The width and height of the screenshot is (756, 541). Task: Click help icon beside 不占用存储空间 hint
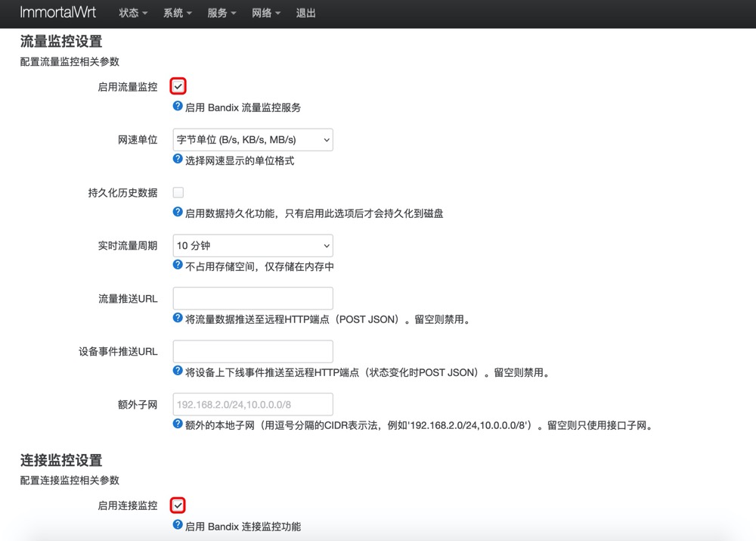178,266
